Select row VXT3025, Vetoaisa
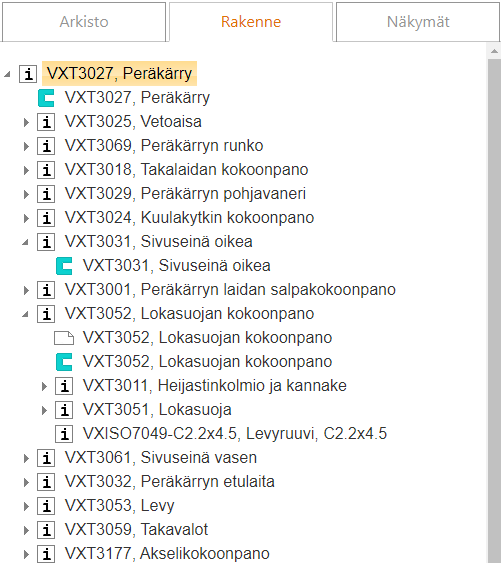The height and width of the screenshot is (563, 501). [x=133, y=122]
